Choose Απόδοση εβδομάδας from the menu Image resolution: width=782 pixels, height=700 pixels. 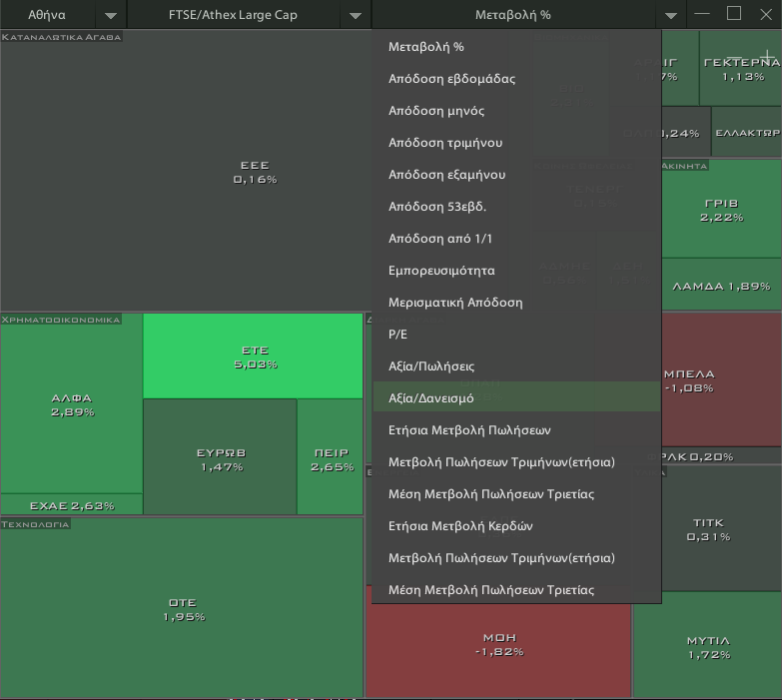516,79
